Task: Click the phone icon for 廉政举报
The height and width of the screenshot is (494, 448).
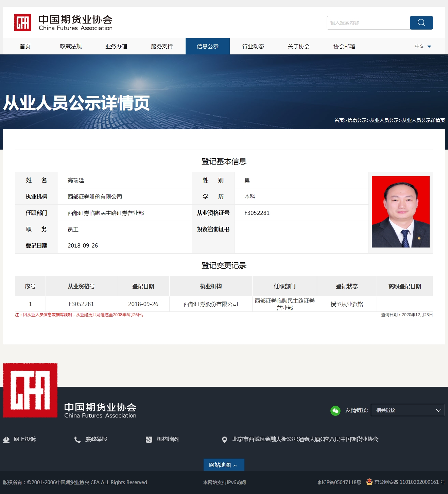Action: (x=77, y=440)
